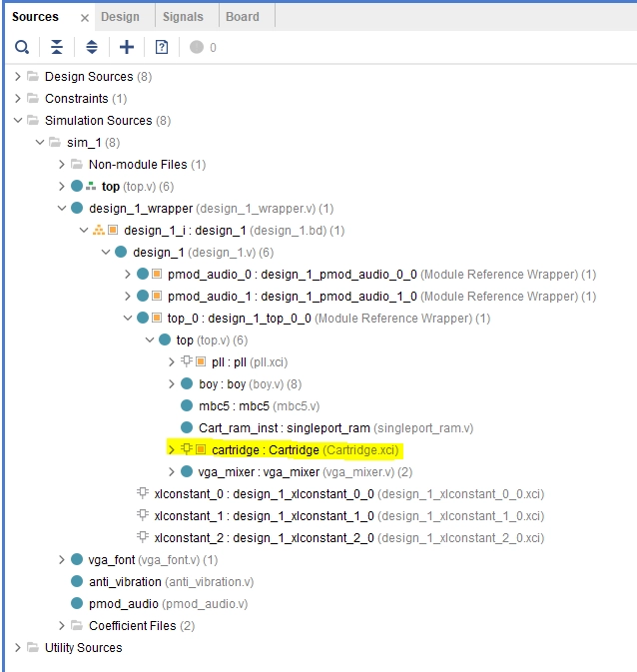Collapse the design_1_i block design node
Image resolution: width=637 pixels, height=672 pixels.
pos(84,231)
